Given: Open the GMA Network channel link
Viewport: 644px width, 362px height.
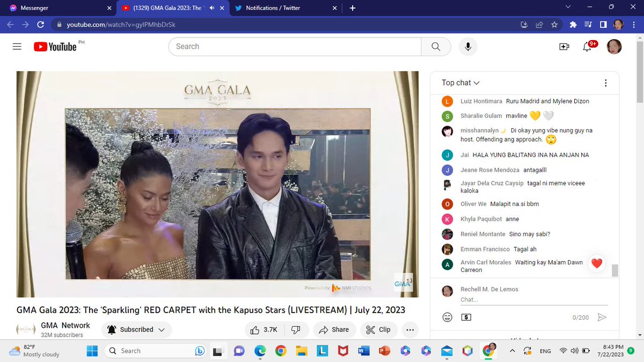Looking at the screenshot, I should [65, 325].
